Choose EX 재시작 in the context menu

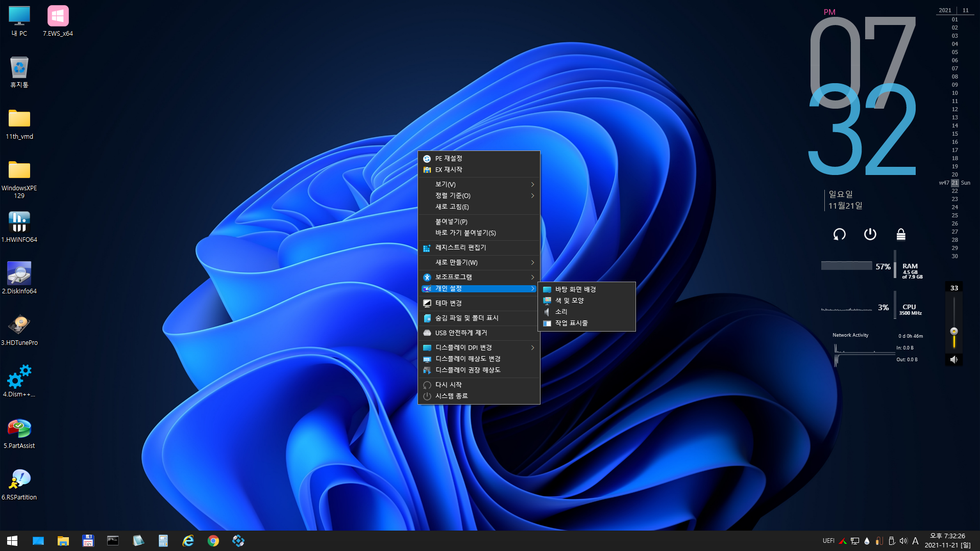pos(479,170)
